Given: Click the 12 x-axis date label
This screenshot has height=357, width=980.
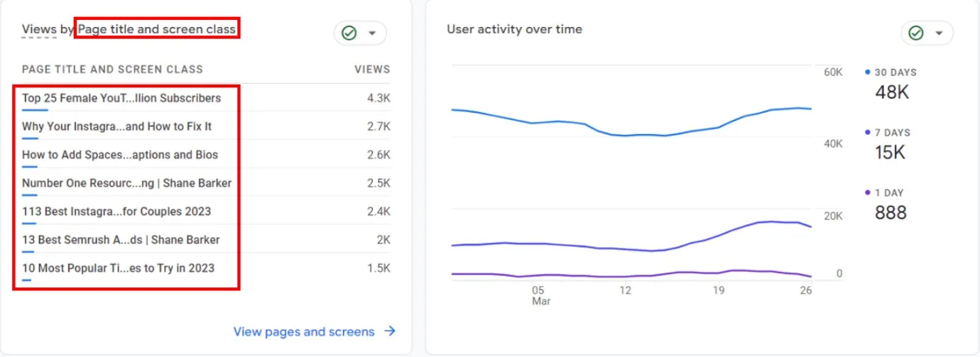Looking at the screenshot, I should tap(625, 290).
